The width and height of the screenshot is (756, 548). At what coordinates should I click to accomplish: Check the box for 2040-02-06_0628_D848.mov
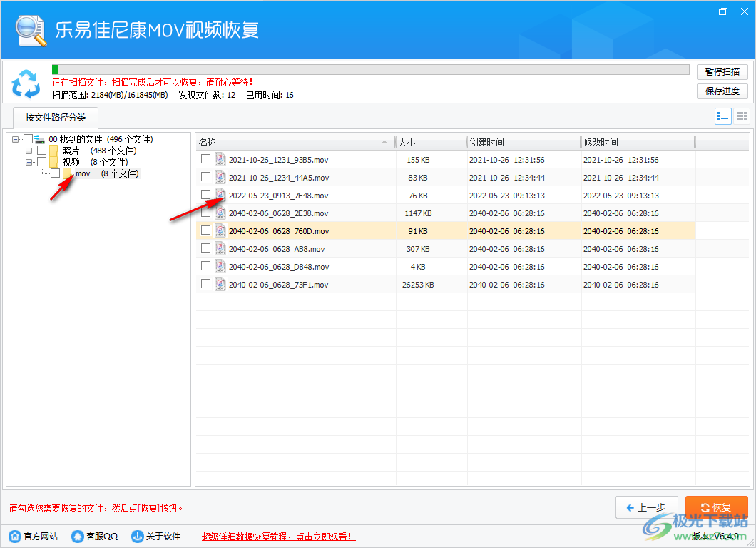pos(206,266)
